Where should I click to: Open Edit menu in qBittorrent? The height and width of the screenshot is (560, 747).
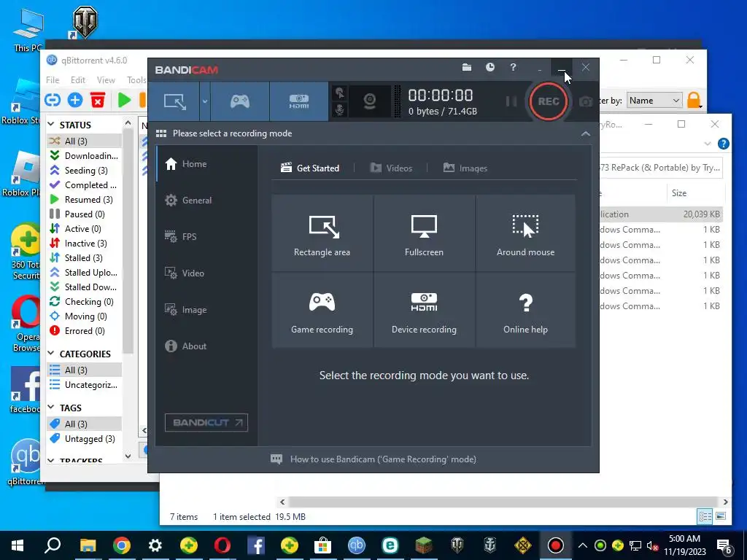pos(77,80)
